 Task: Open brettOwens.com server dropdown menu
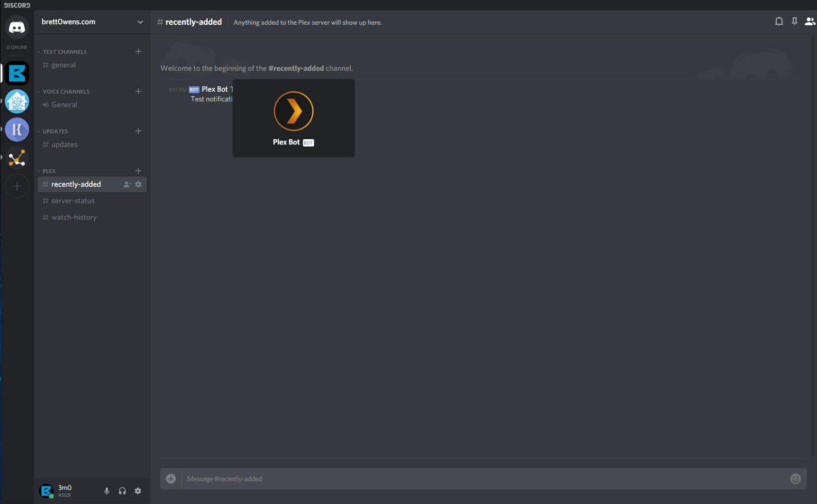[140, 22]
